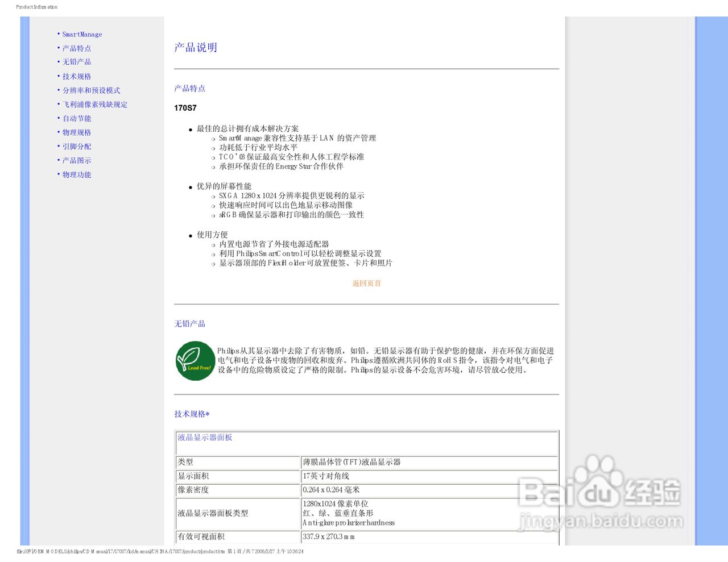
Task: Open 自动节能 sidebar link
Action: point(77,119)
